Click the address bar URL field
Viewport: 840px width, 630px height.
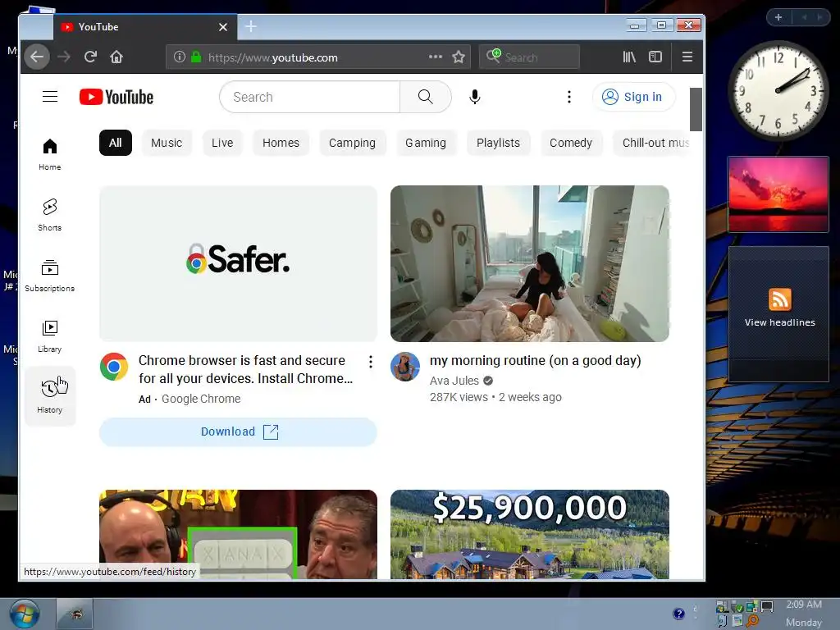coord(317,57)
